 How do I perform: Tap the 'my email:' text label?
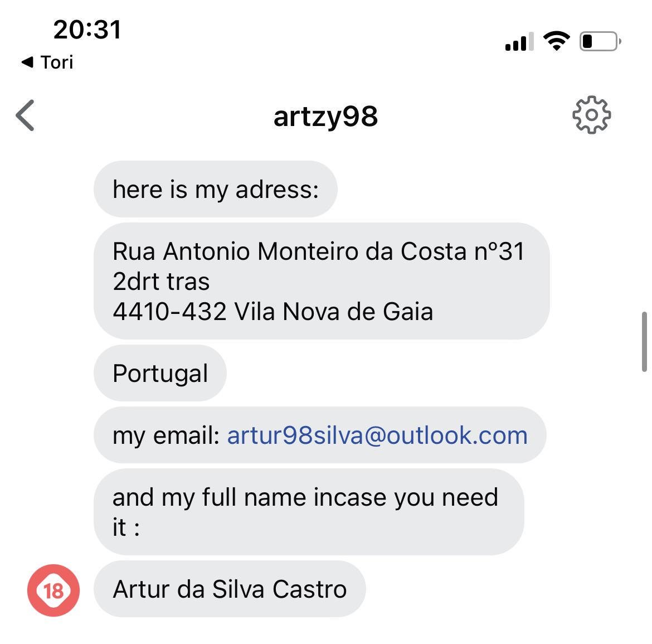[166, 435]
